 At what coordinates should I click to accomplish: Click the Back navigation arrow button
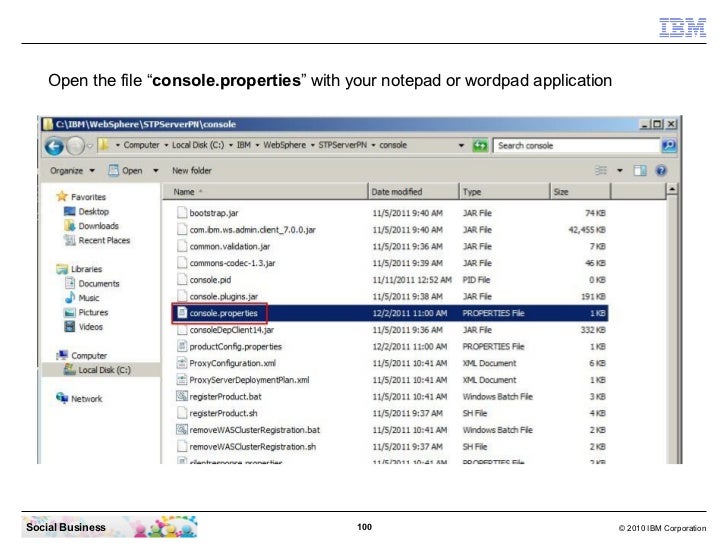(54, 146)
